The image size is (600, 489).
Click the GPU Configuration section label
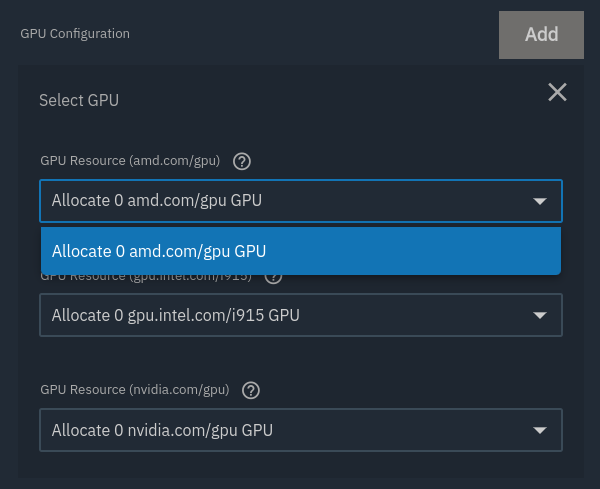(x=75, y=34)
